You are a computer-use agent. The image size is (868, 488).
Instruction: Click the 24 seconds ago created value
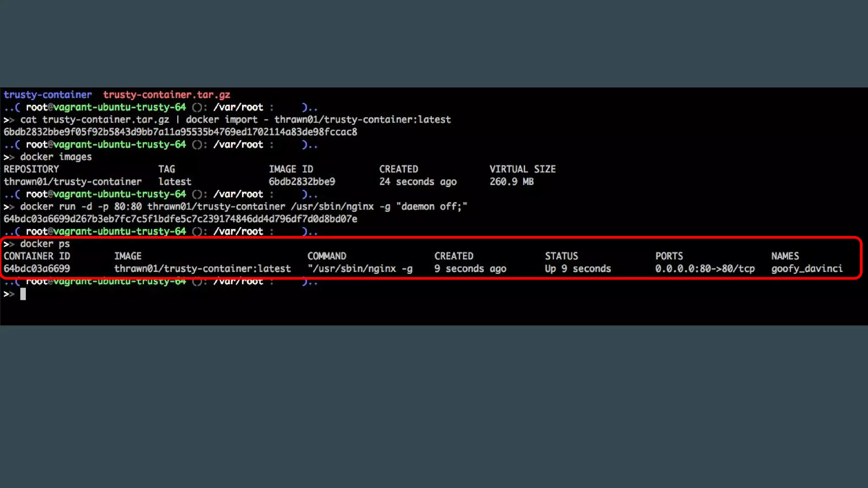[418, 182]
